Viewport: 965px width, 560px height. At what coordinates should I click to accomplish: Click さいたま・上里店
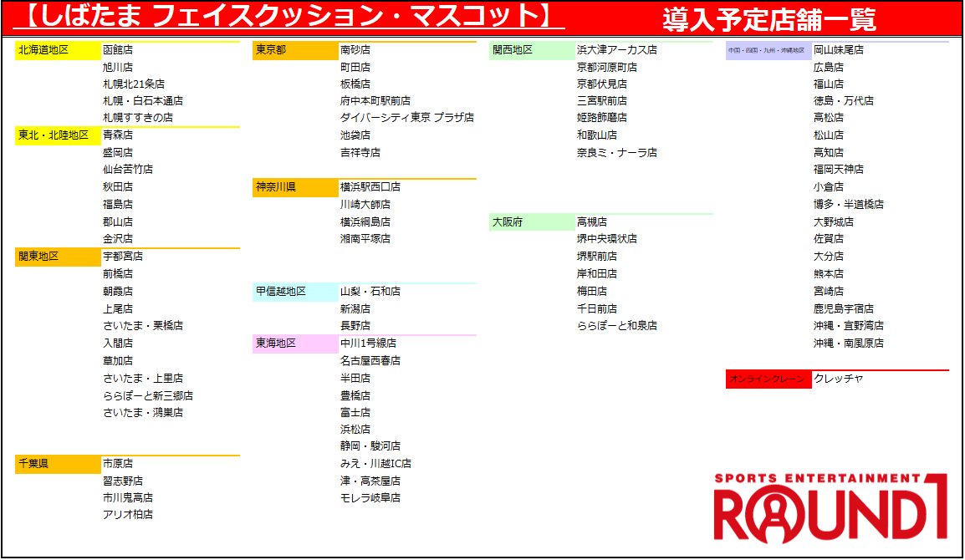143,379
